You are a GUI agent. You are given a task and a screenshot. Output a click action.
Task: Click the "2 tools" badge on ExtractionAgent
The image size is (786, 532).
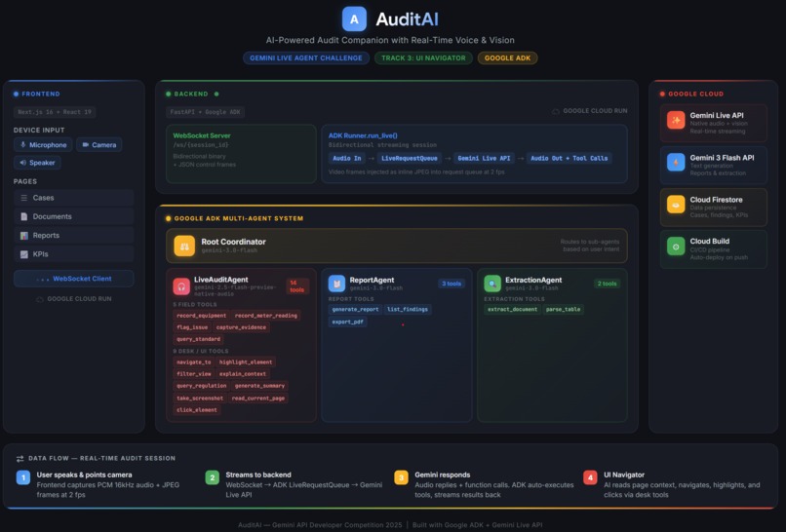pyautogui.click(x=607, y=284)
